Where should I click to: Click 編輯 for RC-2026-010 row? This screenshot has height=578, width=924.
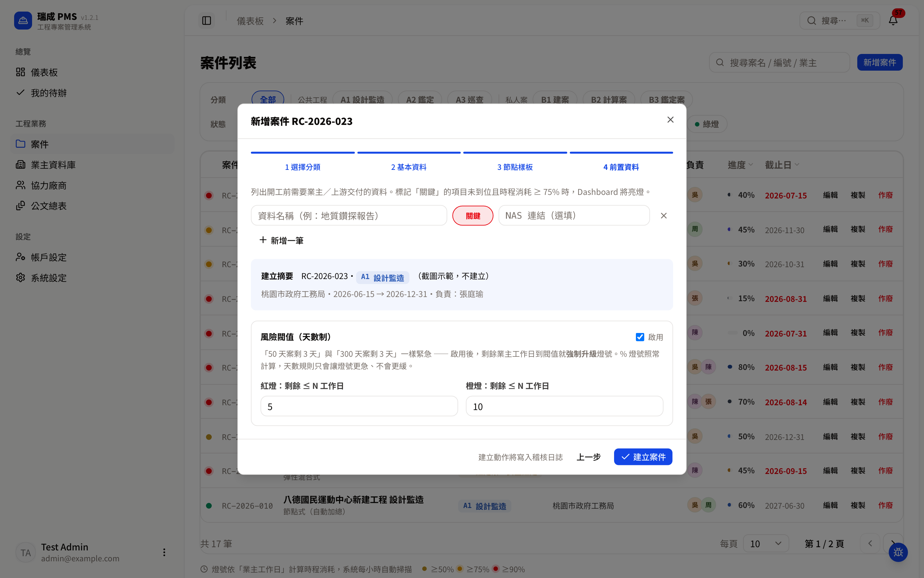(830, 505)
